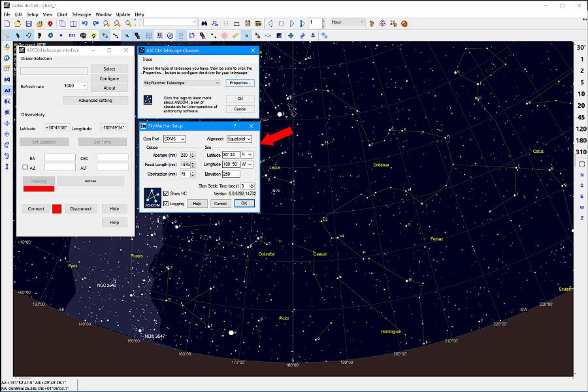588x392 pixels.
Task: Uncheck the Show HC checkbox
Action: tap(166, 193)
